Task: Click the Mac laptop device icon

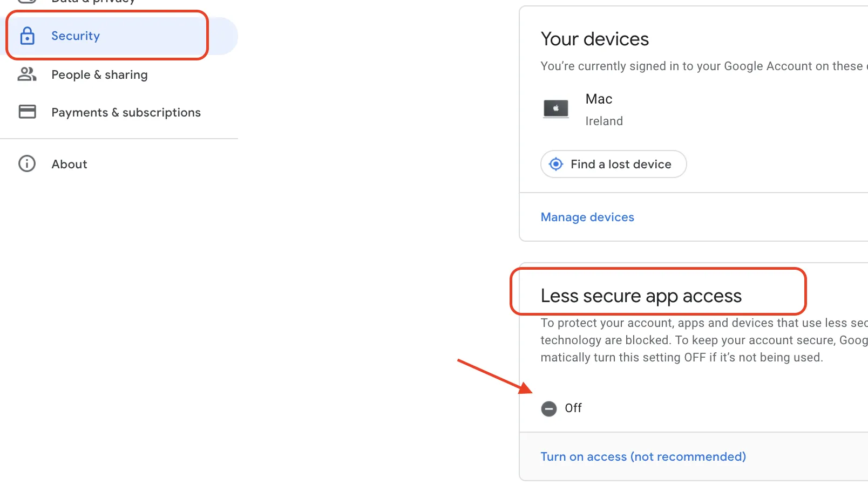Action: click(x=555, y=108)
